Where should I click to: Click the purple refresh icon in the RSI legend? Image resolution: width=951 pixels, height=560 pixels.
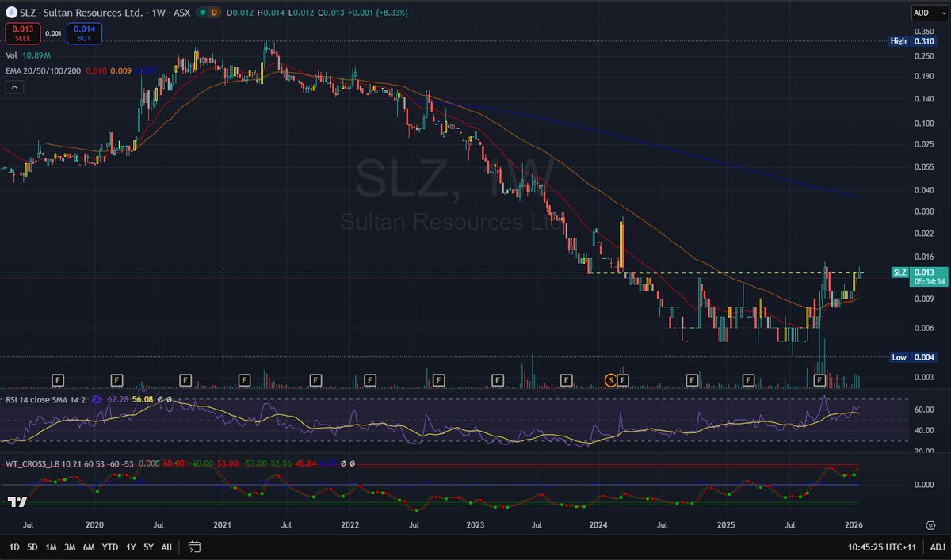coord(97,400)
